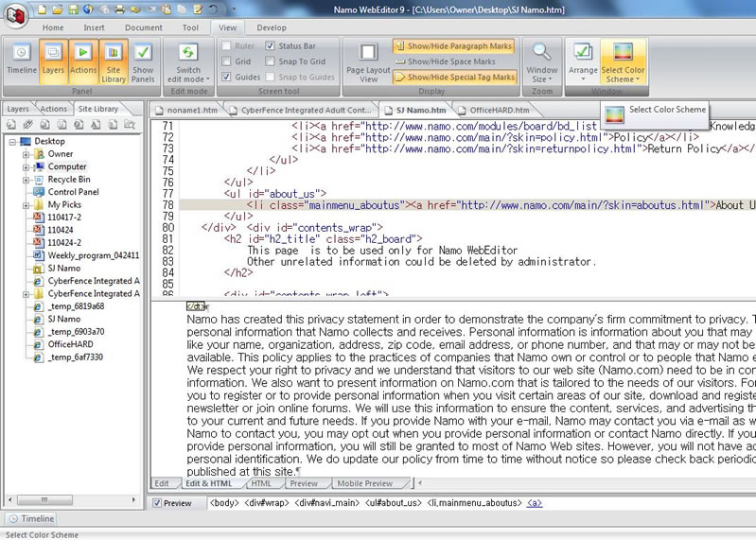
Task: Select the <ul#about_us> breadcrumb tag
Action: (394, 503)
